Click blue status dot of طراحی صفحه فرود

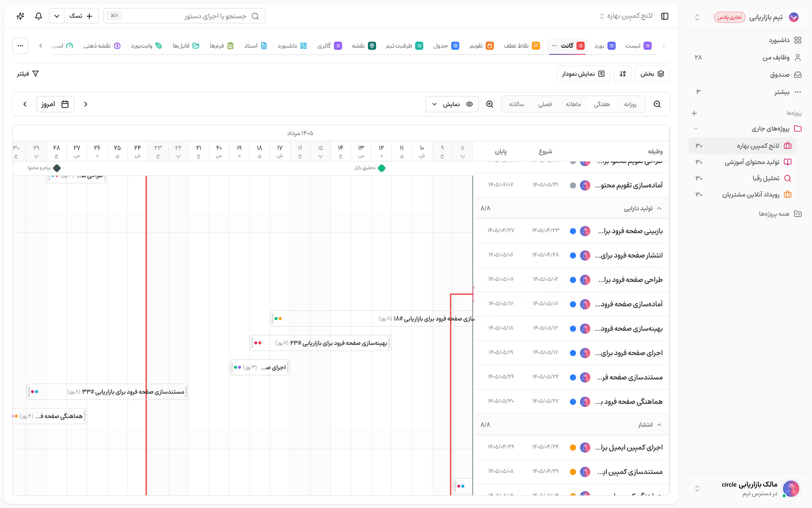coord(573,280)
